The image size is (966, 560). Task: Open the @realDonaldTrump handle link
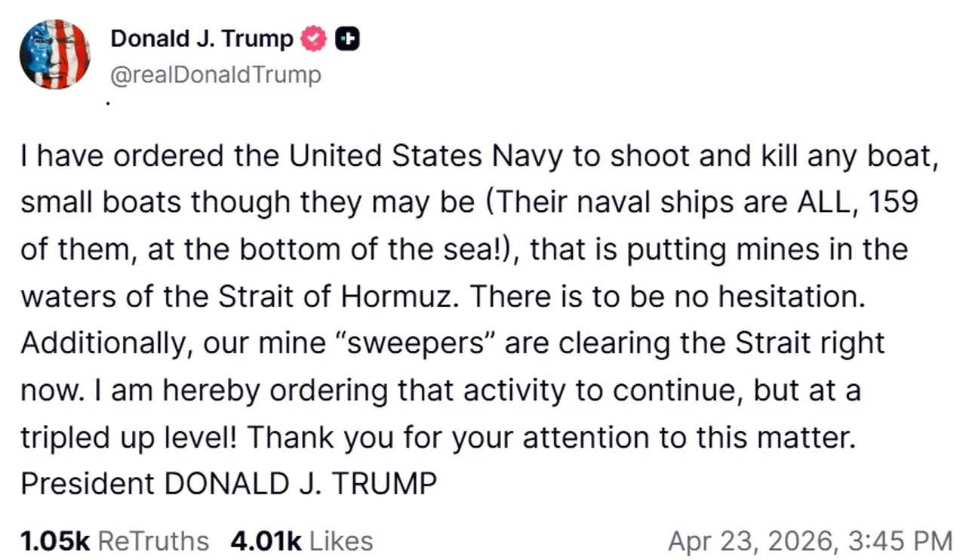click(x=216, y=75)
